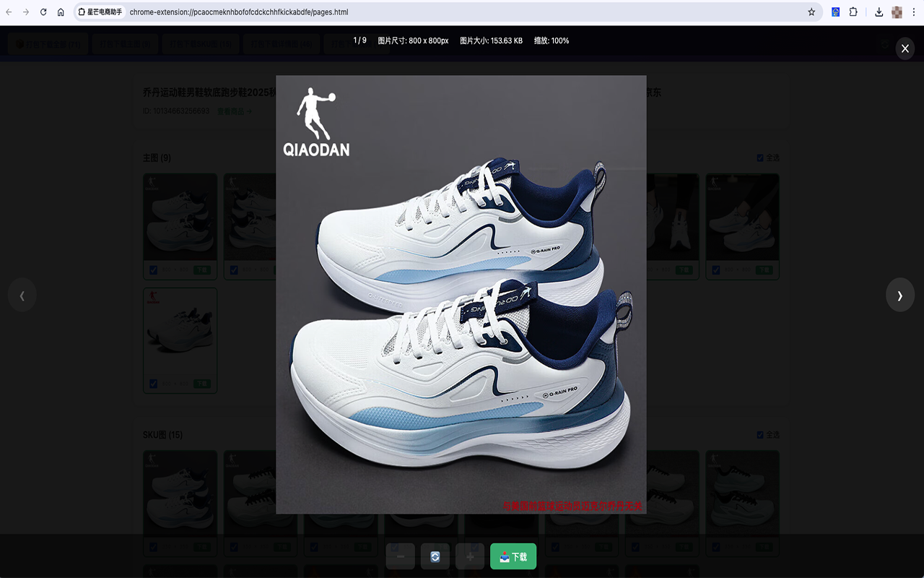Click the 打包下载主图 (9) button behind overlay
The width and height of the screenshot is (924, 578).
point(126,44)
